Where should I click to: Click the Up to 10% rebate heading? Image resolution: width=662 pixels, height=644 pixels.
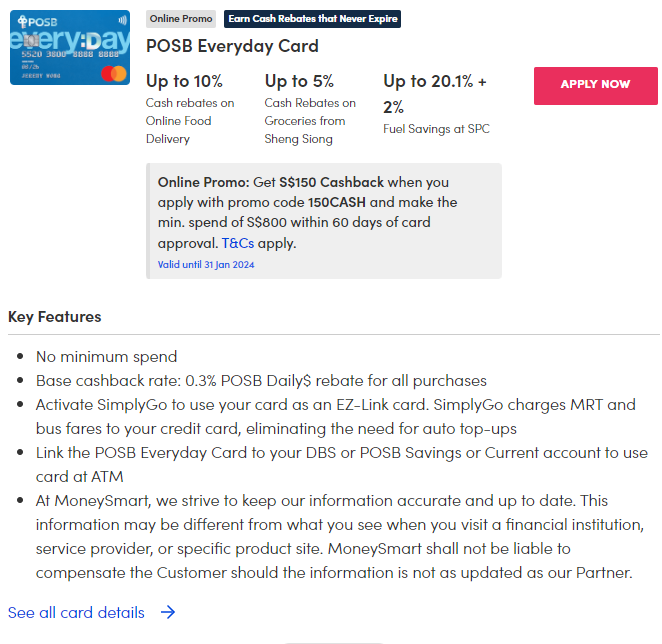tap(184, 81)
